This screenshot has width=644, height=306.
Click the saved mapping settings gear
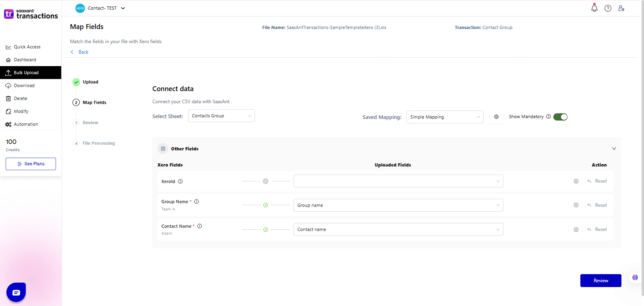point(496,117)
